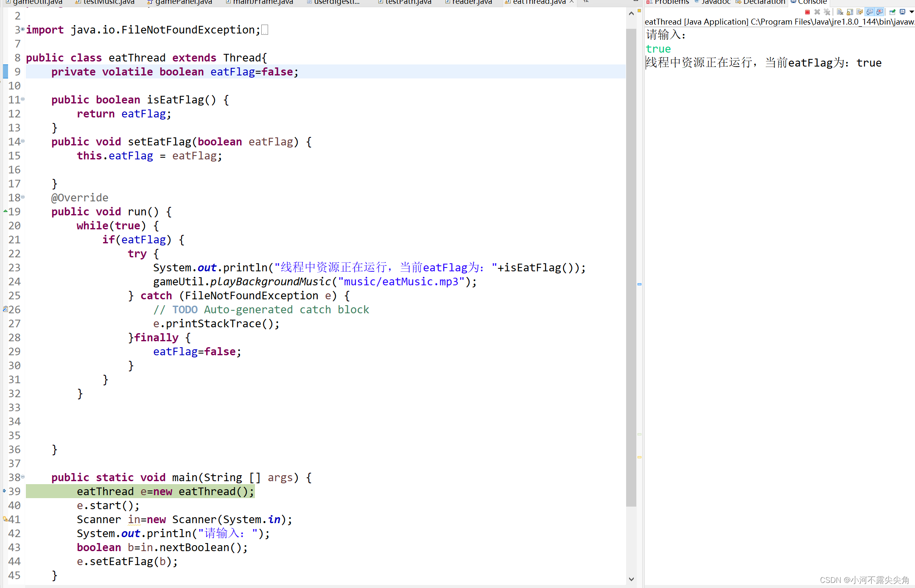Screen dimensions: 915x588
Task: Terminate the running program with red stop
Action: click(807, 12)
